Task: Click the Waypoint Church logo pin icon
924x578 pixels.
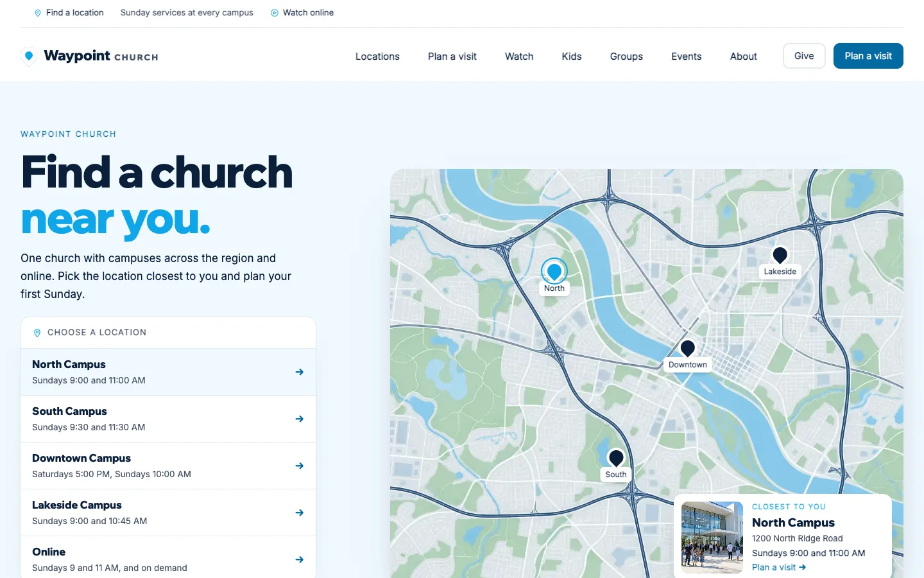Action: tap(29, 57)
